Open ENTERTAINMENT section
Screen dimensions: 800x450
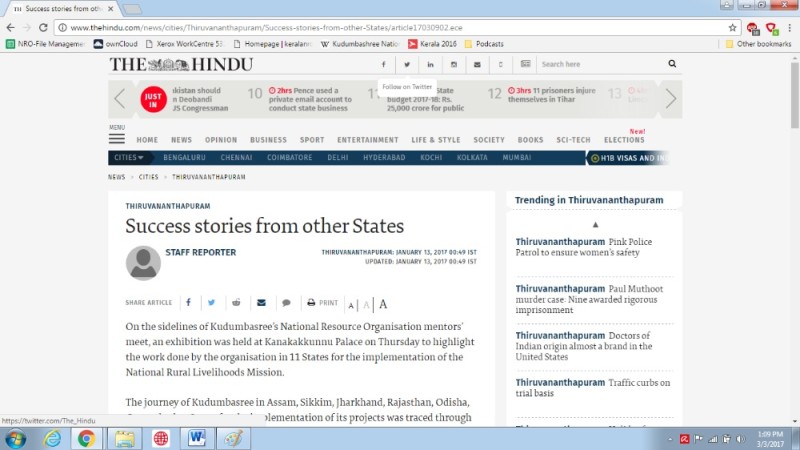[367, 140]
